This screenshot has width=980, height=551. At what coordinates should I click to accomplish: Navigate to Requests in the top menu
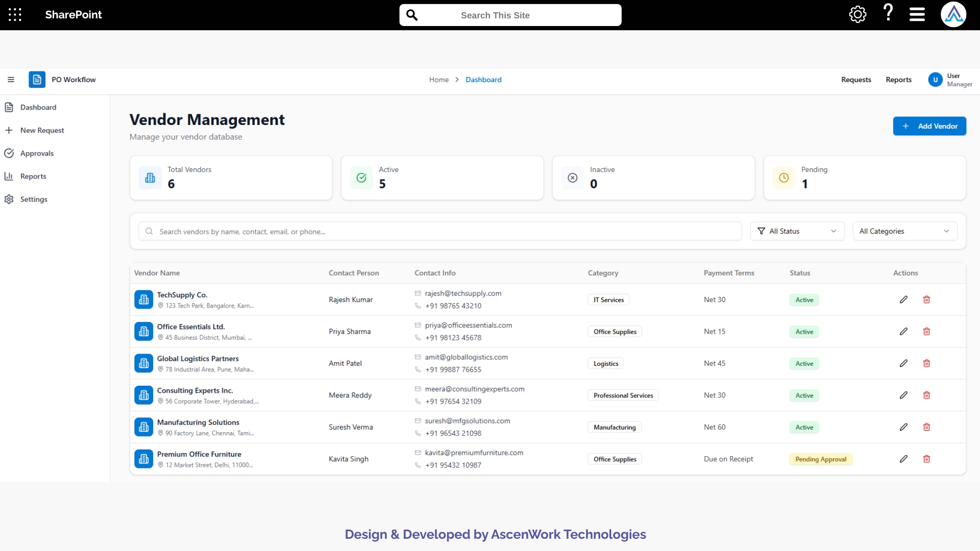pos(856,80)
